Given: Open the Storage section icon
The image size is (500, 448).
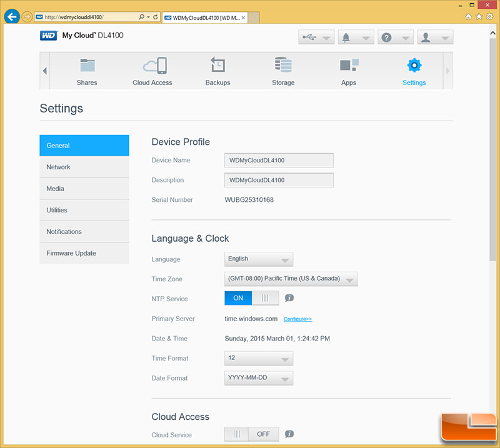Looking at the screenshot, I should point(283,65).
